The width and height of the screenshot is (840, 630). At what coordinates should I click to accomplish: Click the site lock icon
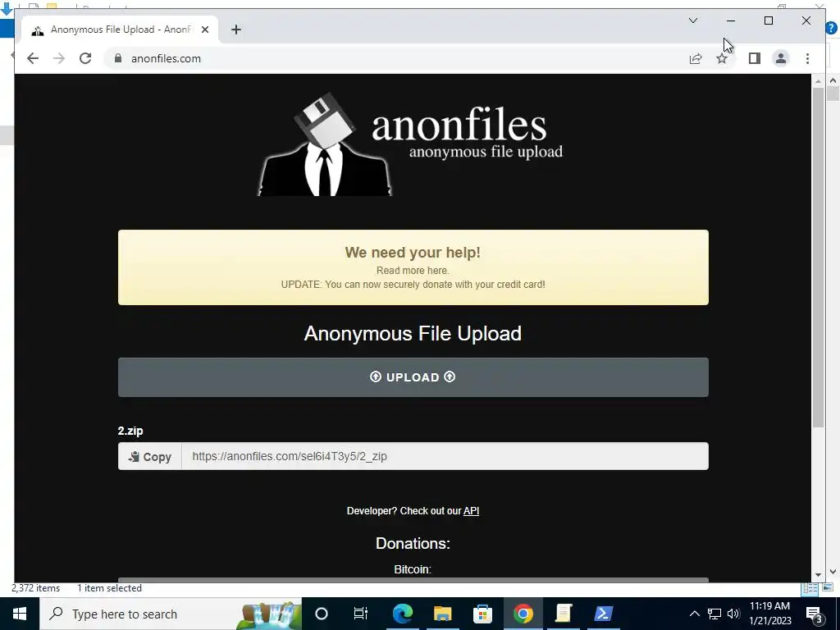118,58
